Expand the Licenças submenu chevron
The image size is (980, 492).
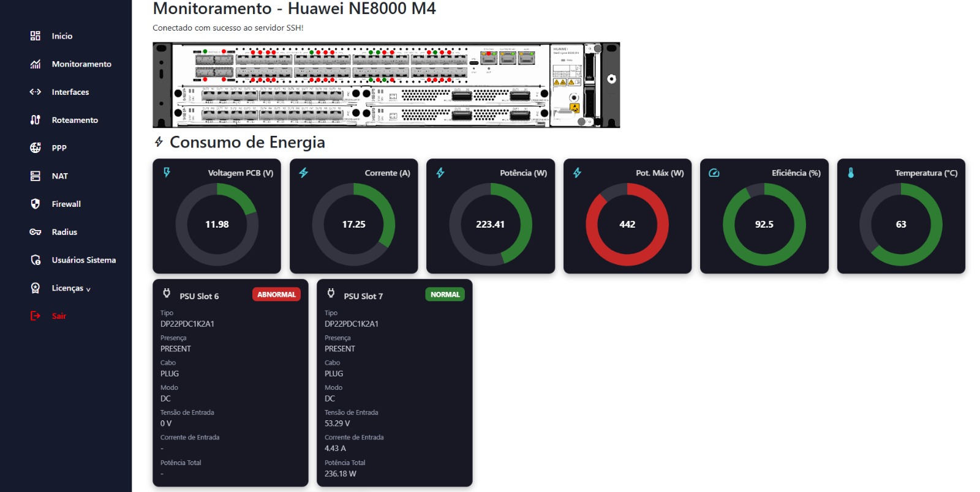[88, 289]
